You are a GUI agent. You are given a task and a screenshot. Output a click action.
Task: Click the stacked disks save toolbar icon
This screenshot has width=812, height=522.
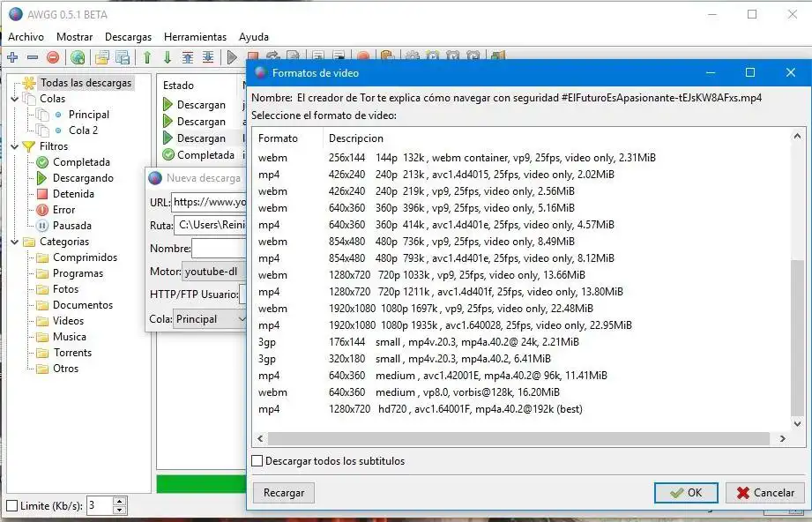click(123, 57)
